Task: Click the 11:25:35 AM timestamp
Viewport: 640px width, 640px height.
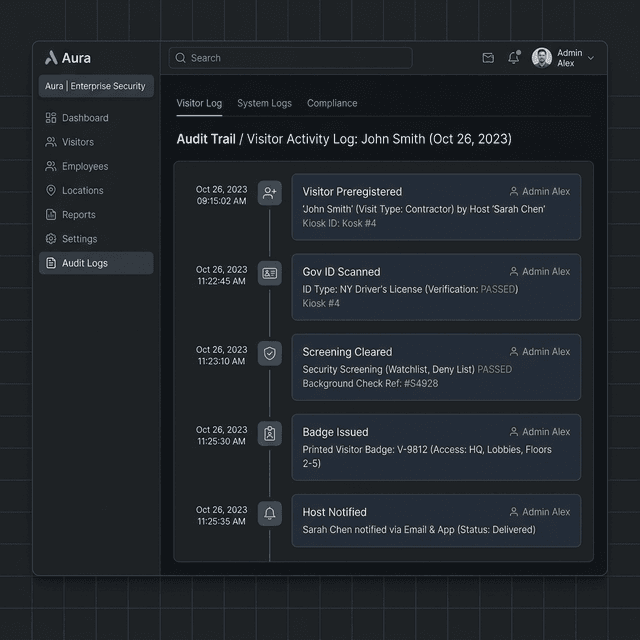Action: (221, 521)
